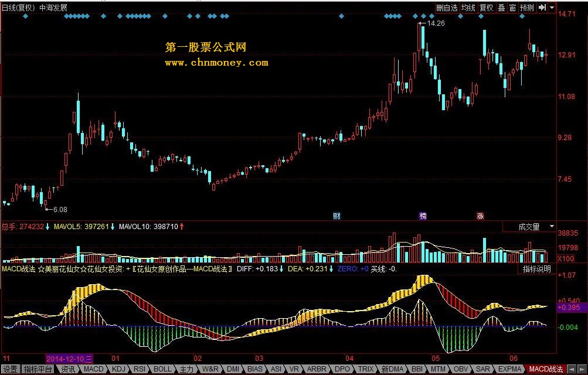588x375 pixels.
Task: Select the TRIX indicator tab
Action: click(366, 369)
